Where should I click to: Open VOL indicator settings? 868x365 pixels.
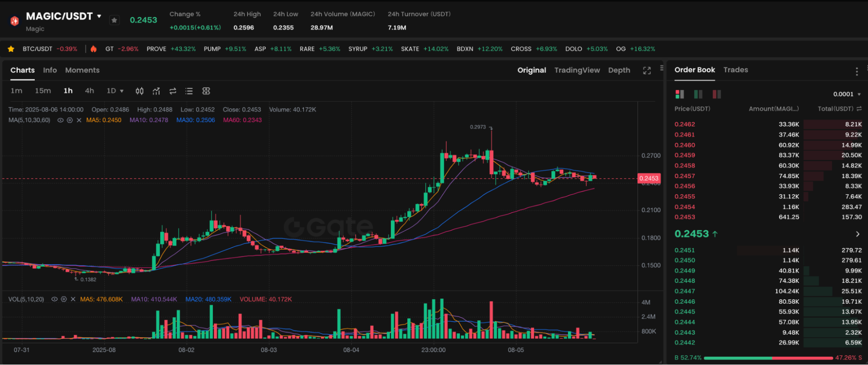pyautogui.click(x=64, y=299)
